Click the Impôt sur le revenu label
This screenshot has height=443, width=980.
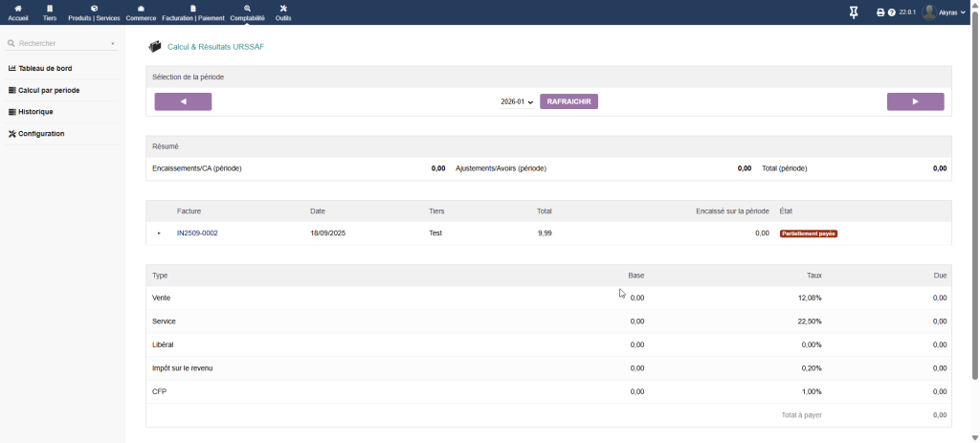coord(183,368)
